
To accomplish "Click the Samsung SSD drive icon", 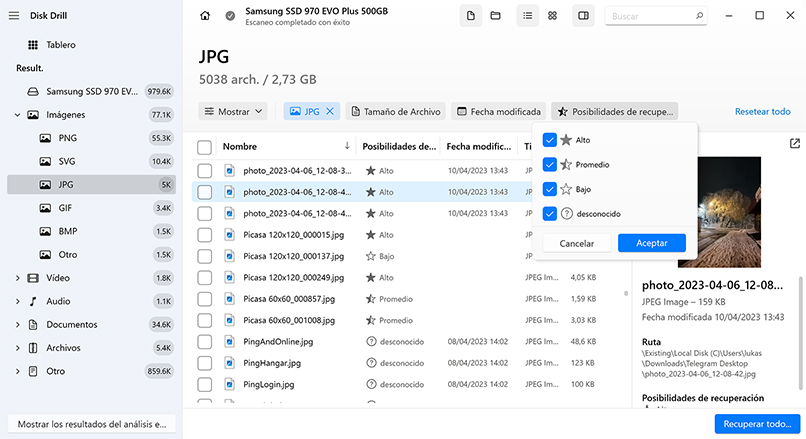I will pyautogui.click(x=33, y=92).
